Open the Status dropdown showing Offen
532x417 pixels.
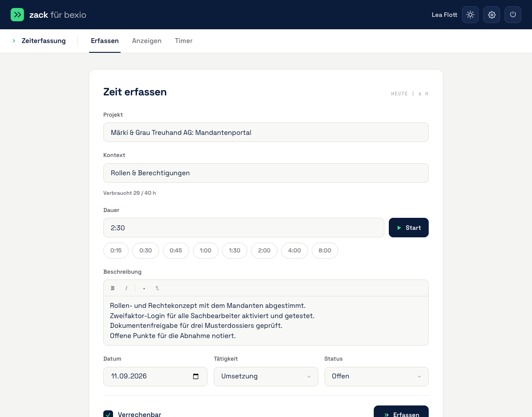tap(376, 377)
